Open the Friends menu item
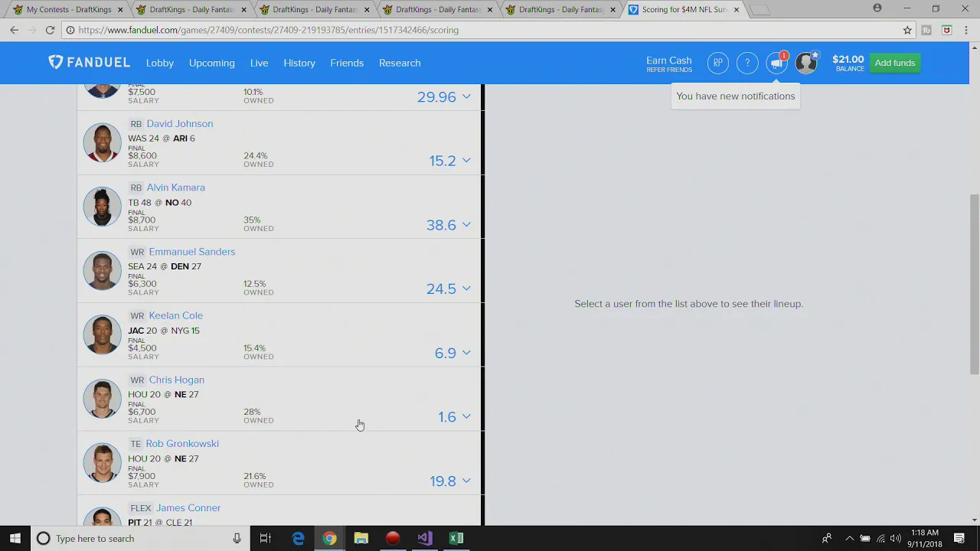 [x=347, y=63]
